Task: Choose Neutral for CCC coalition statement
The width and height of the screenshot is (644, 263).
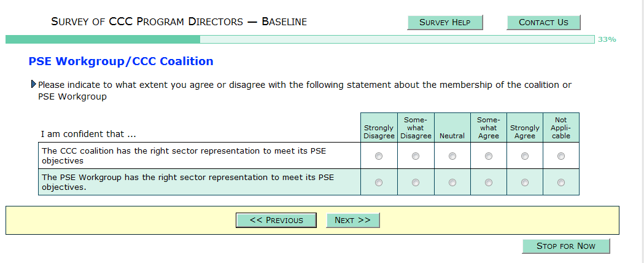Action: click(452, 156)
